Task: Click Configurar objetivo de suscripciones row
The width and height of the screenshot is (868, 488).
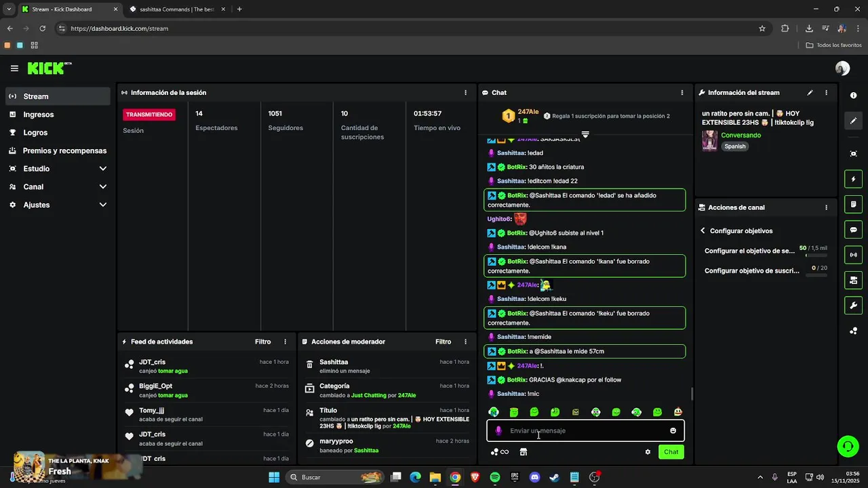Action: coord(766,270)
